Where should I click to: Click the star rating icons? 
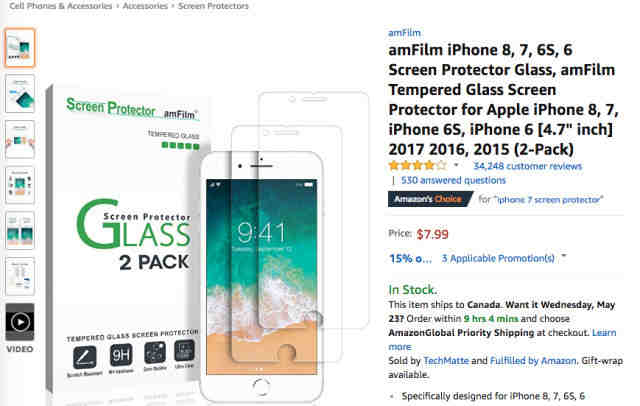[418, 166]
